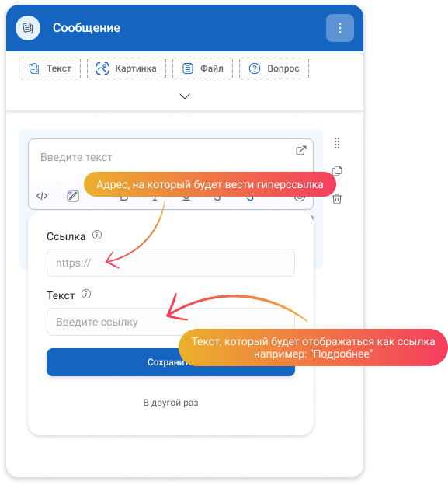Image resolution: width=448 pixels, height=485 pixels.
Task: Click the drag handle dots icon
Action: pos(337,143)
